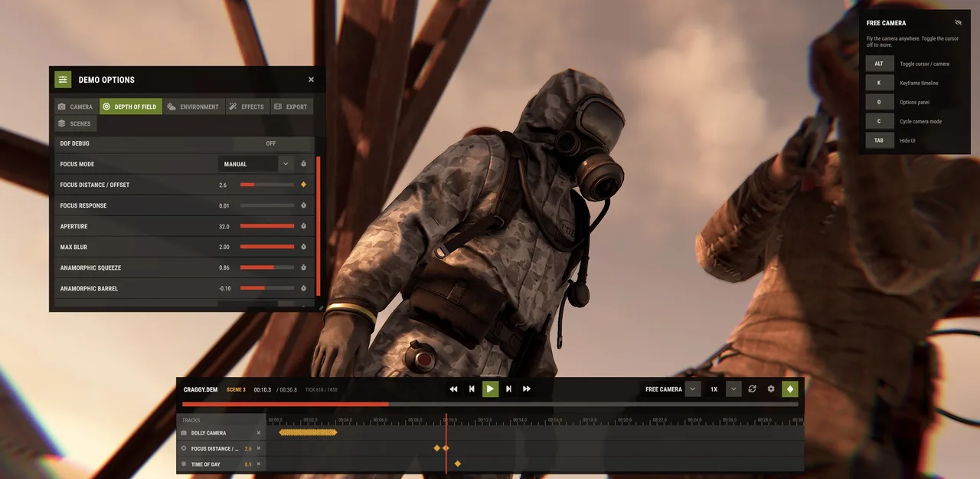Toggle DOF Debug off switch
Screen dimensions: 980x479
coord(271,143)
